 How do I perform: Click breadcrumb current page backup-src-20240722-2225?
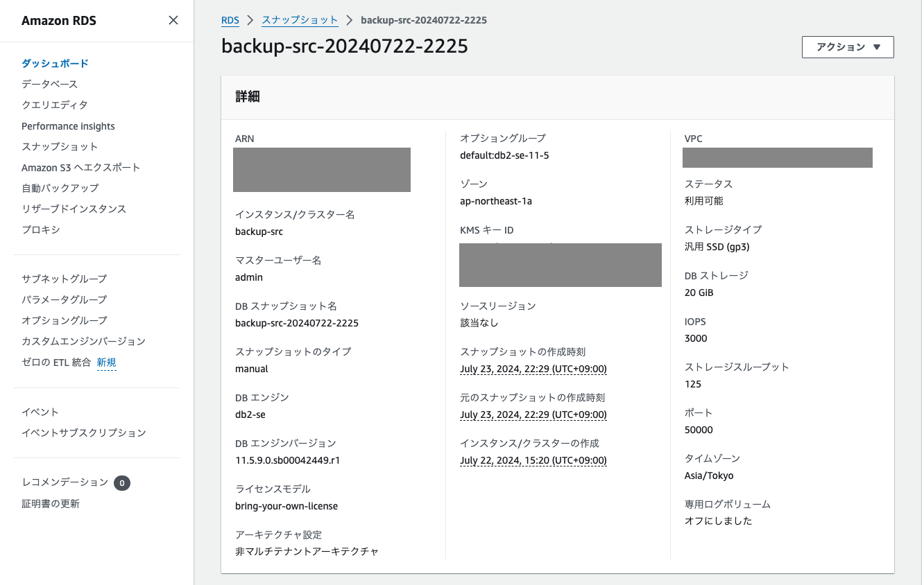tap(424, 20)
